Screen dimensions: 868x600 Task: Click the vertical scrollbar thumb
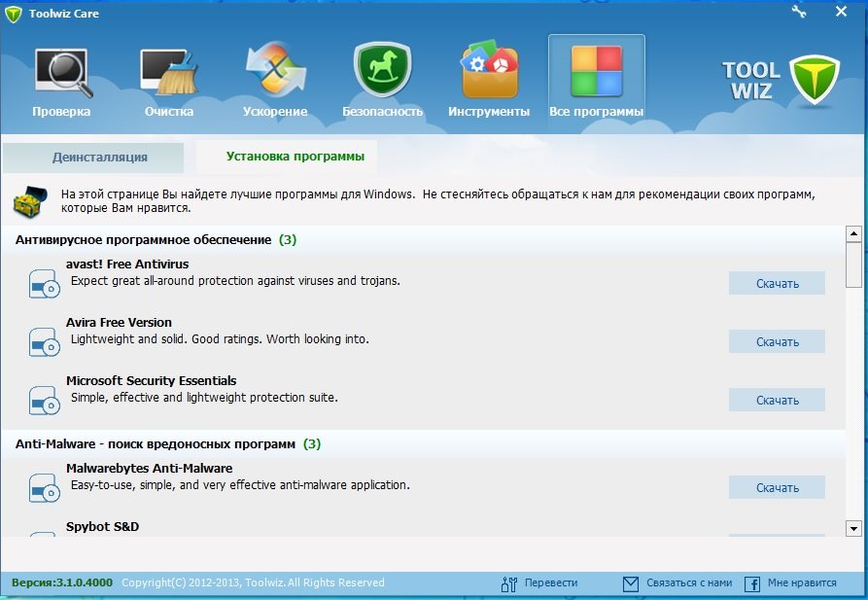point(853,265)
